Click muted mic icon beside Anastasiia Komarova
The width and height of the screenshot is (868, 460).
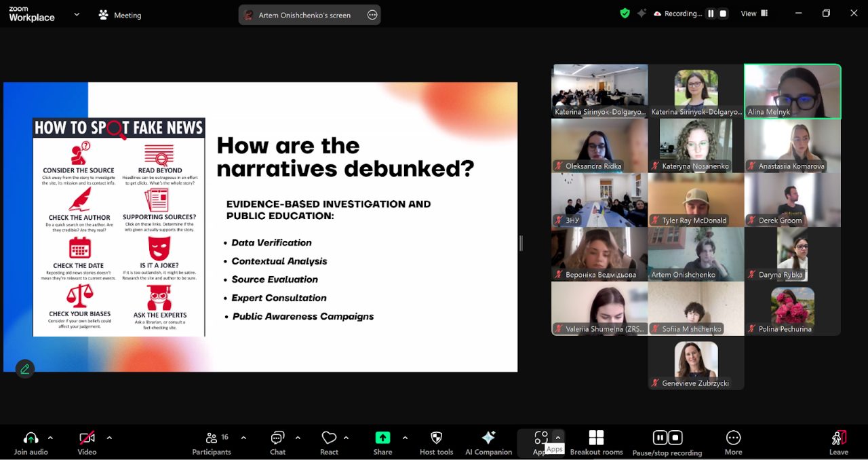(x=753, y=166)
